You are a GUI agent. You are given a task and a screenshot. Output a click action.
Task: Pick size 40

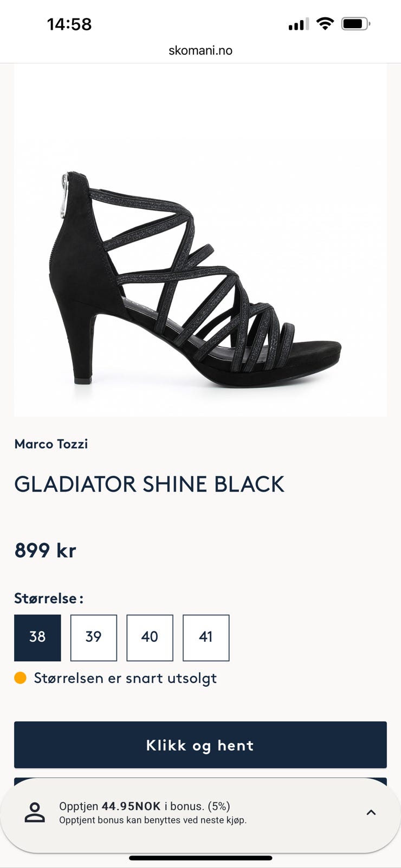pos(150,637)
